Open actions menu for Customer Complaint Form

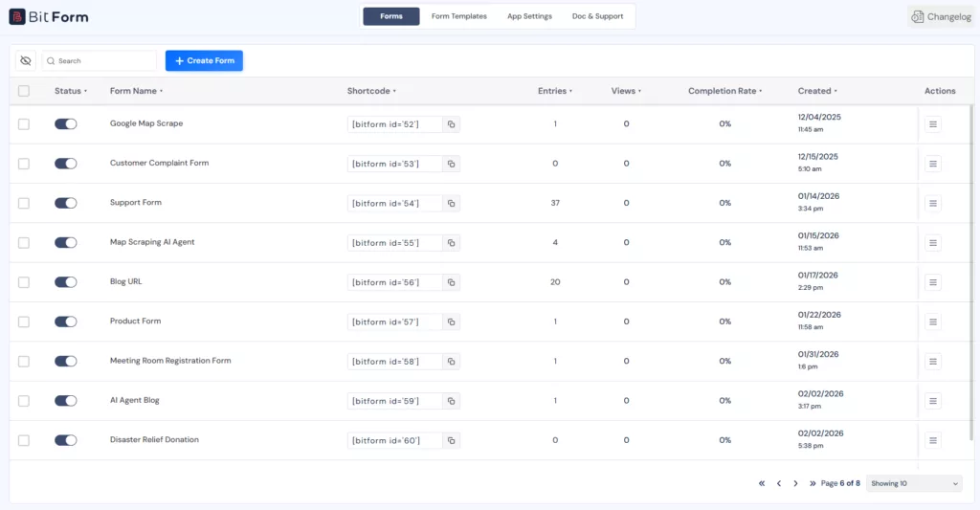click(932, 164)
